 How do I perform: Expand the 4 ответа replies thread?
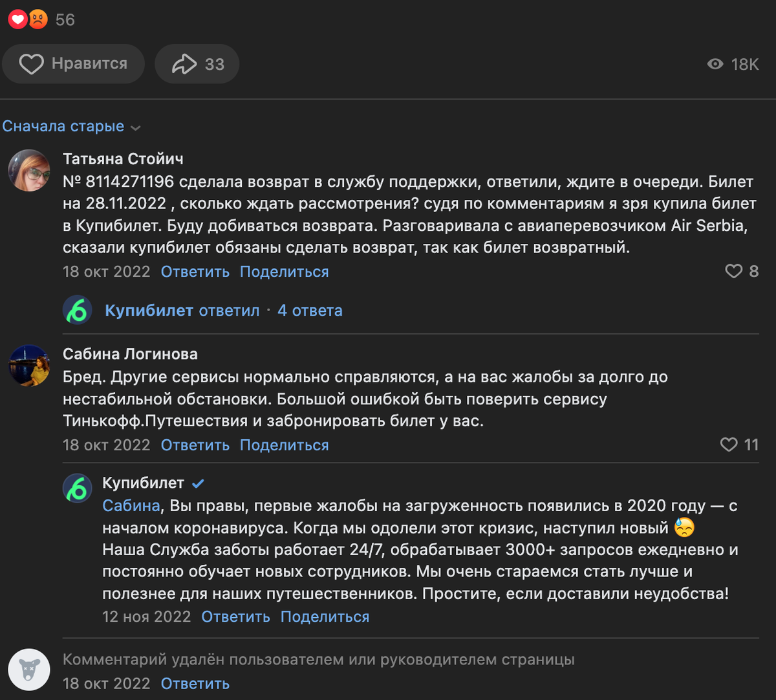(309, 311)
